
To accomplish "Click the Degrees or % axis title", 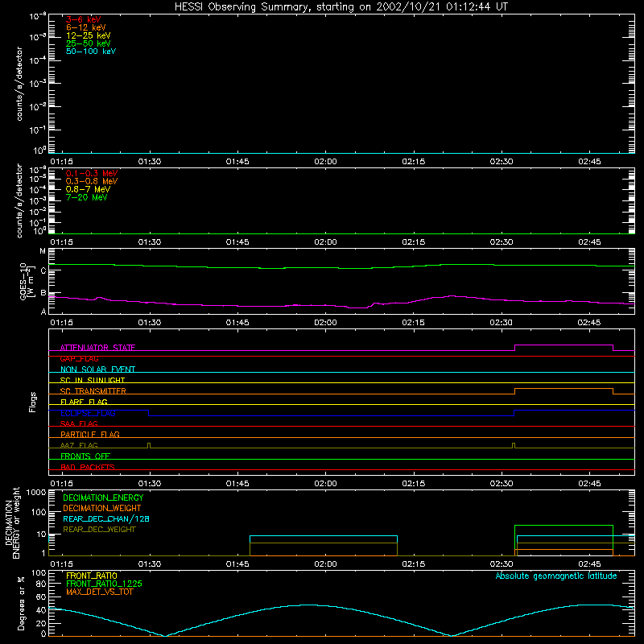I will pyautogui.click(x=21, y=604).
